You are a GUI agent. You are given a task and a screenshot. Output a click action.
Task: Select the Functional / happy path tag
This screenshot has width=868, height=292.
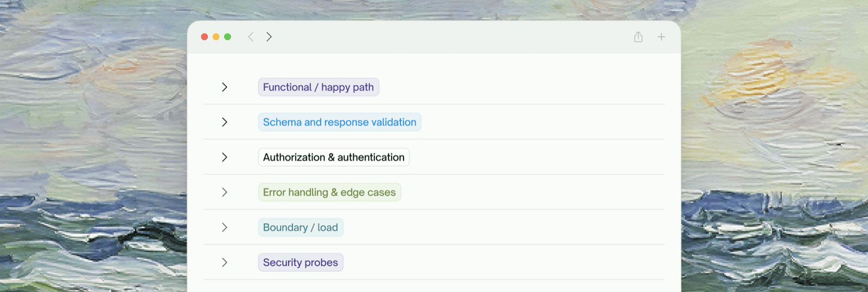pos(318,87)
